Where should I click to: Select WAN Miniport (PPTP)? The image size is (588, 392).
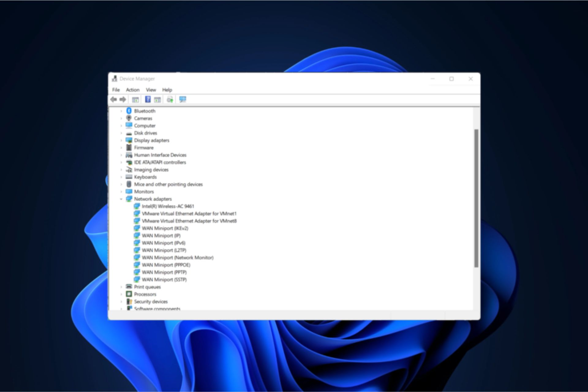tap(164, 273)
